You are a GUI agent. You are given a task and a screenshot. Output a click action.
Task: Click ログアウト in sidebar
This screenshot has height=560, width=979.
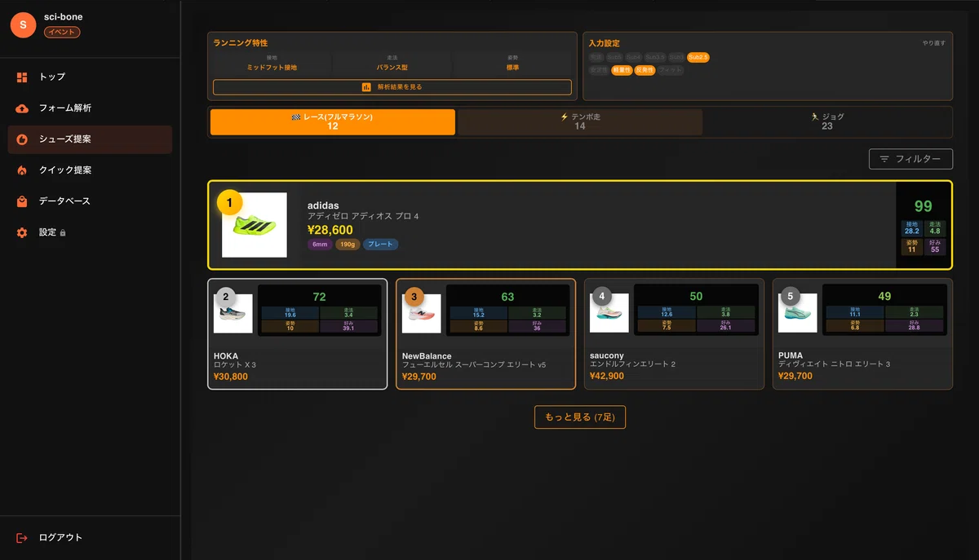(x=90, y=538)
